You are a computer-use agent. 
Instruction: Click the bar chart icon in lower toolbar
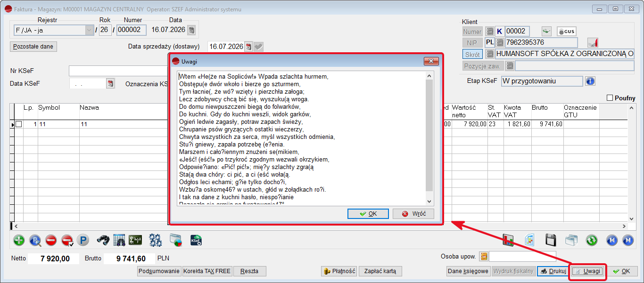click(x=508, y=240)
